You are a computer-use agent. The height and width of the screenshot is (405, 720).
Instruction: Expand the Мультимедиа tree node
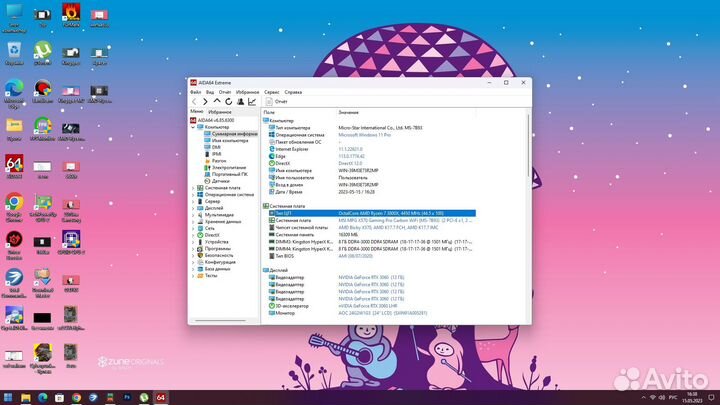coord(193,215)
